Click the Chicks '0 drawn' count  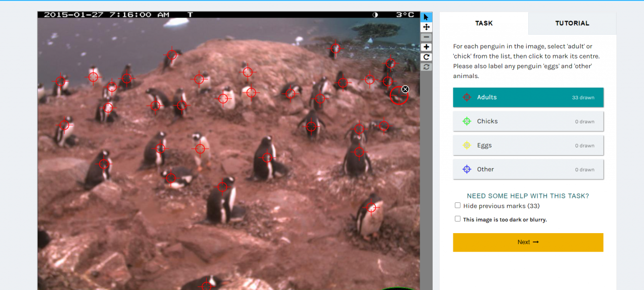[585, 122]
